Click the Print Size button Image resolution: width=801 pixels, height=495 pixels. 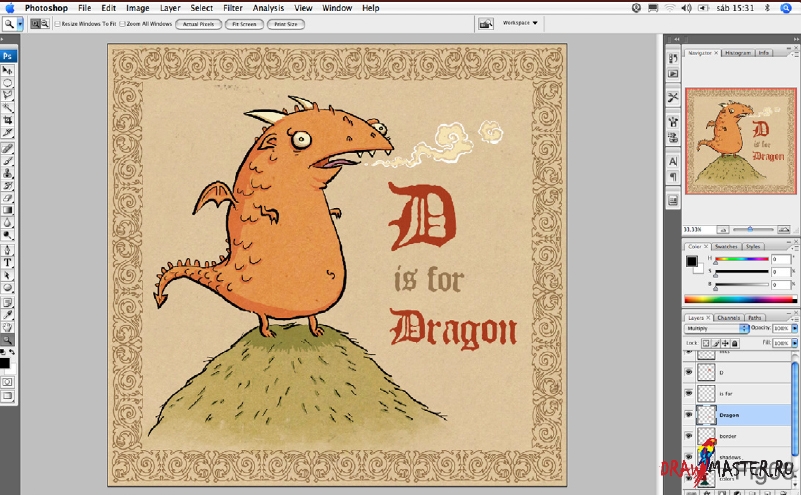pos(286,24)
